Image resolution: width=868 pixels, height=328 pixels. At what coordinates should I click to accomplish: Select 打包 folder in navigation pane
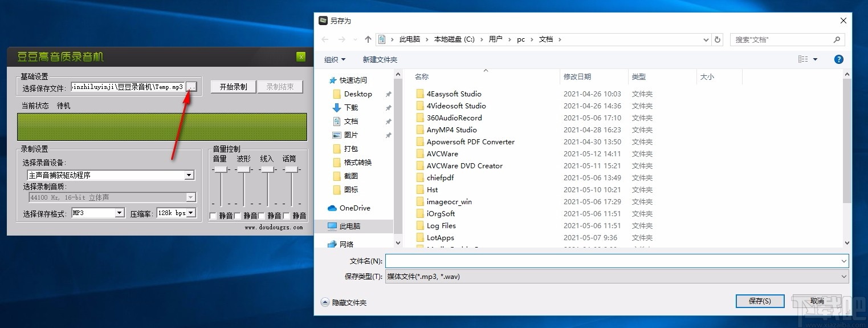click(x=351, y=148)
